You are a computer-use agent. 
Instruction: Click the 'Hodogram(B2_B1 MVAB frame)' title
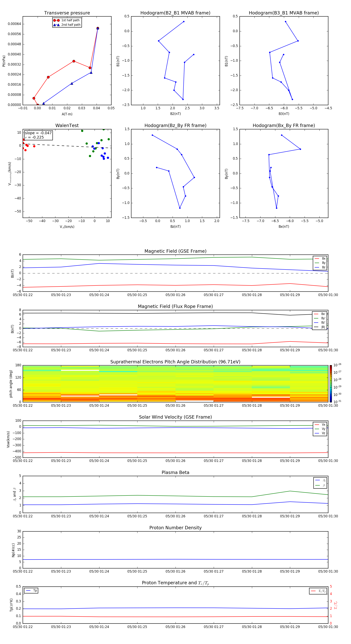pos(175,13)
